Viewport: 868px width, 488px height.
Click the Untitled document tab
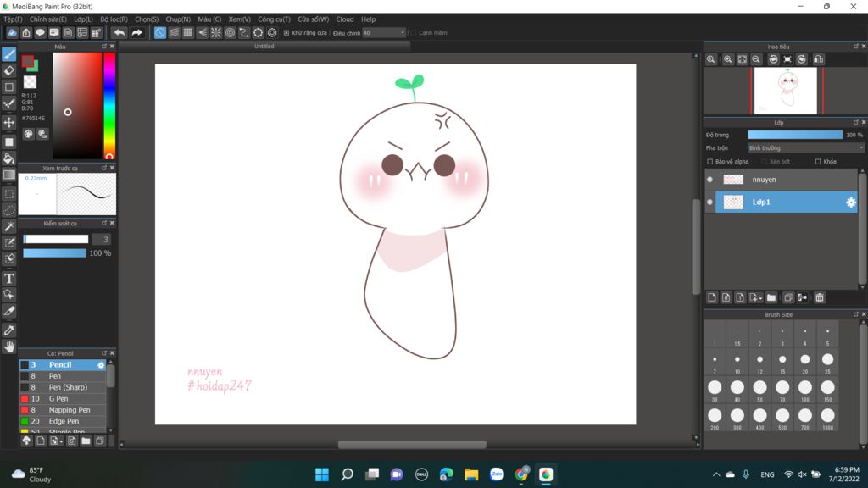click(264, 47)
